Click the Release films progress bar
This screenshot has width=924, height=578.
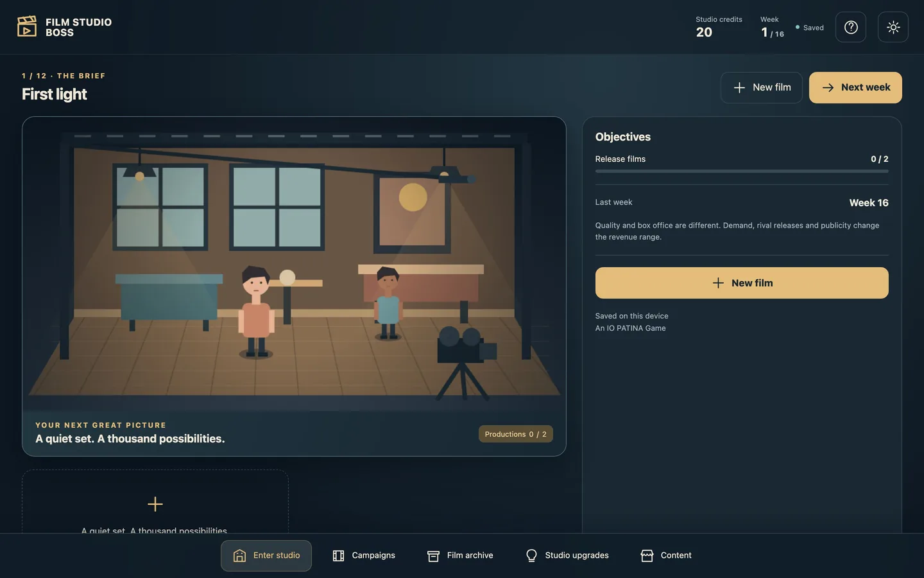click(x=742, y=171)
